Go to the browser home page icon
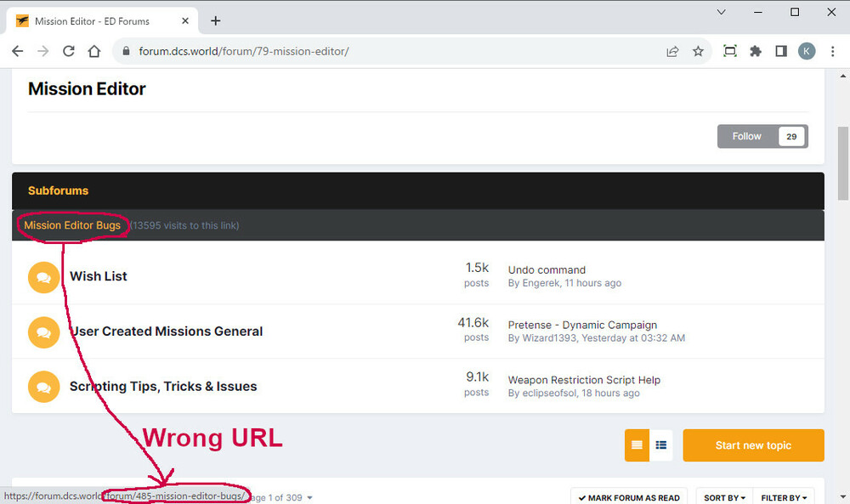Screen dimensions: 850x504 point(94,52)
